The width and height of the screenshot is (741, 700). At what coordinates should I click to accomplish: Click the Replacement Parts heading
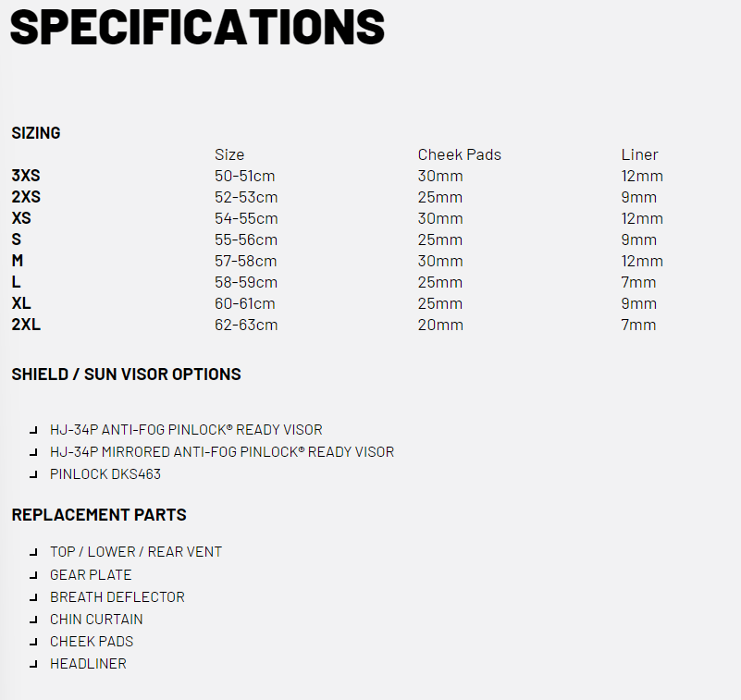pyautogui.click(x=99, y=515)
